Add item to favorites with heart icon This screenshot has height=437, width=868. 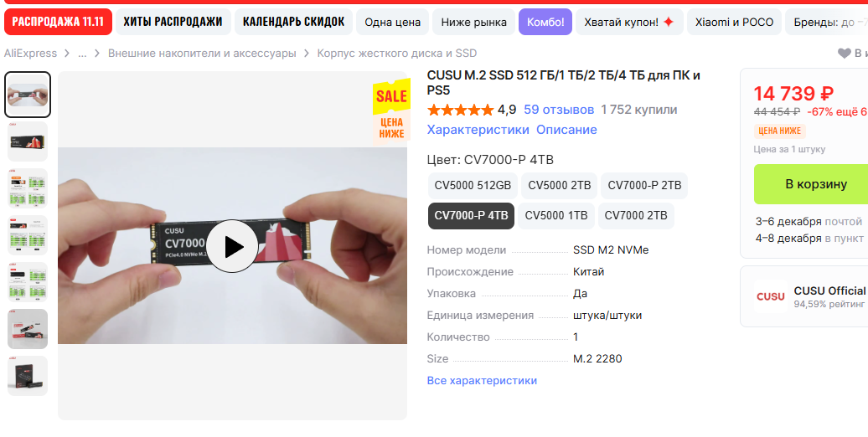tap(844, 53)
